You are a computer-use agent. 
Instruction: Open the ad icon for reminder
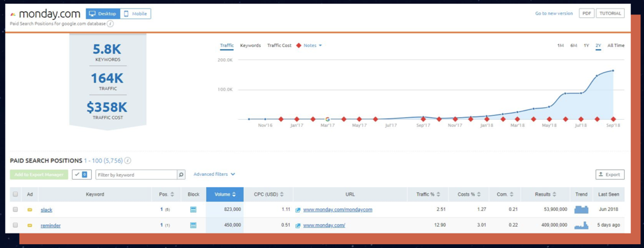30,226
